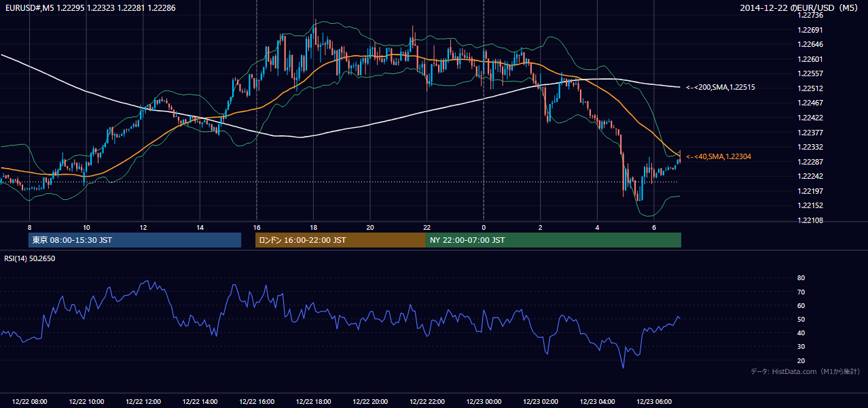Click price axis value 1.22557
Screen dimensions: 868x408
point(812,73)
